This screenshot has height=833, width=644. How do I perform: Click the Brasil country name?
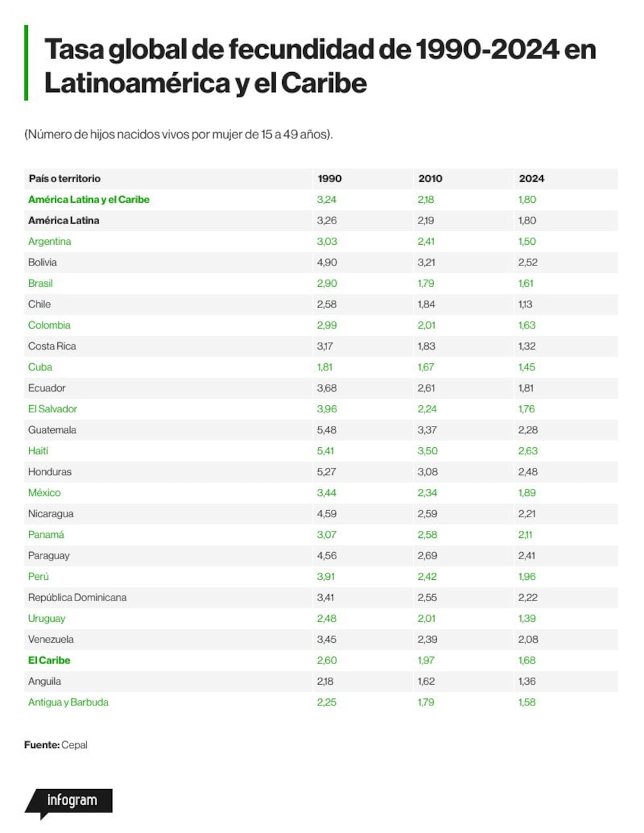[x=41, y=283]
